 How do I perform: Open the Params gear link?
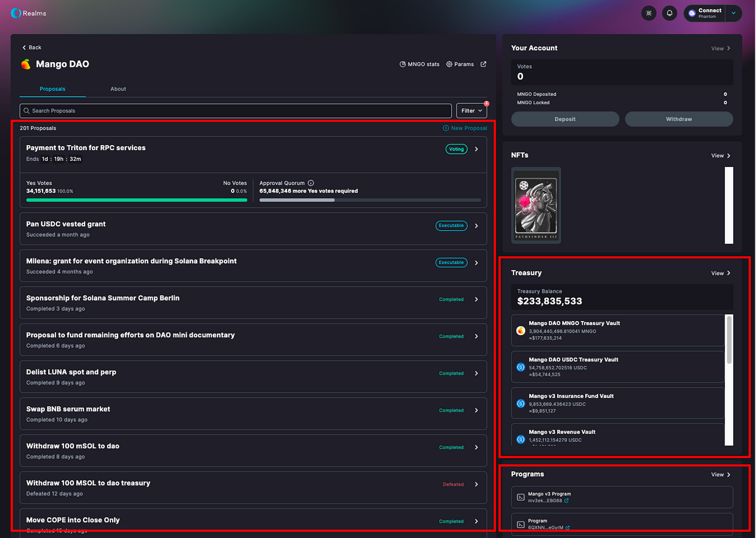tap(460, 64)
